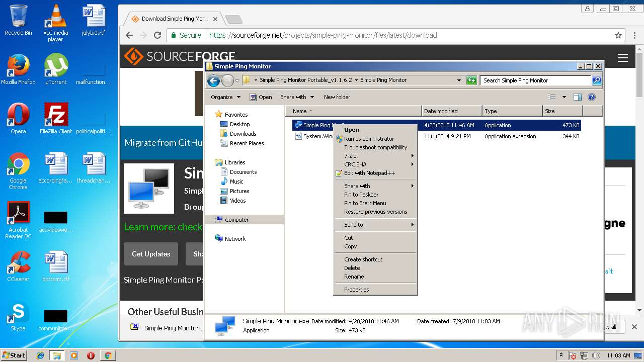Reload the Chrome page
644x362 pixels.
pos(157,35)
